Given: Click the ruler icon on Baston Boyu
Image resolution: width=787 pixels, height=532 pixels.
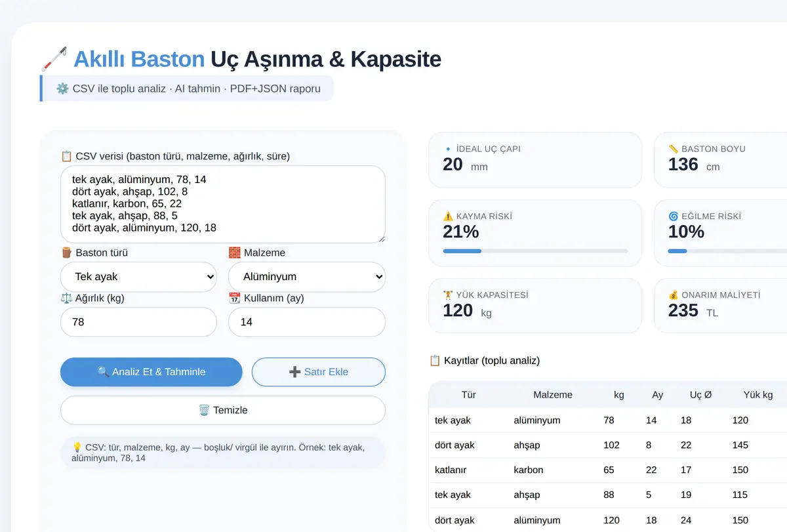Looking at the screenshot, I should tap(673, 149).
